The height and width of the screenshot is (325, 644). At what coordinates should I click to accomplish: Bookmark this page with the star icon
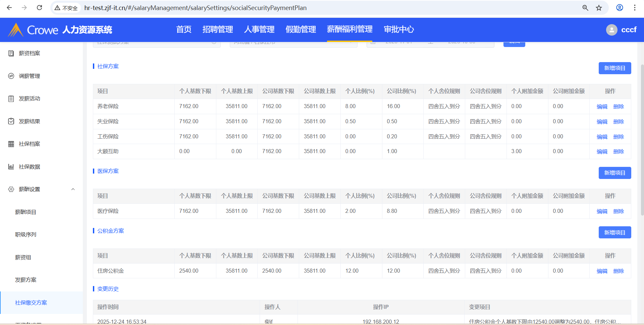pos(599,8)
